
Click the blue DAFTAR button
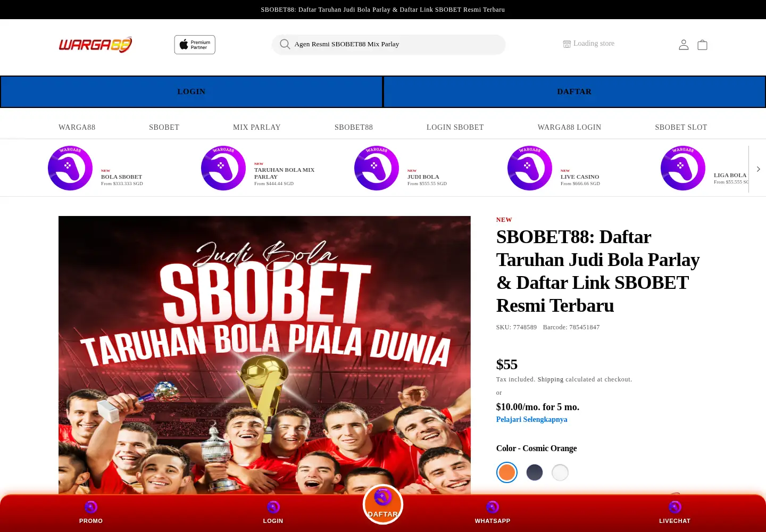(x=574, y=92)
